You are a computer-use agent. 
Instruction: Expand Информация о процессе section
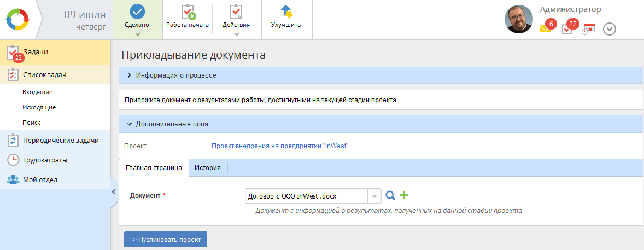130,75
